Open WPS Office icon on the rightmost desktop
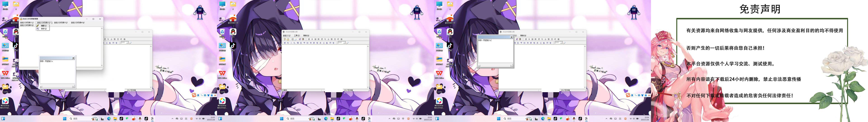 coord(439,73)
